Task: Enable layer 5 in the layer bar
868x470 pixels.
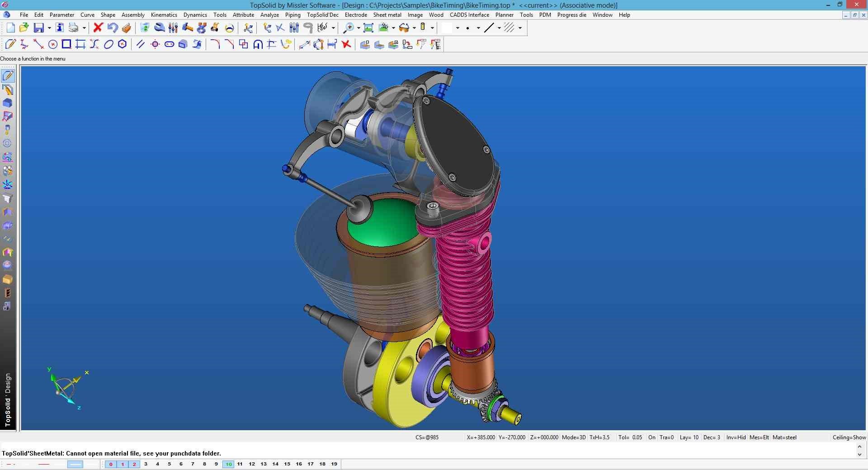Action: (170, 464)
